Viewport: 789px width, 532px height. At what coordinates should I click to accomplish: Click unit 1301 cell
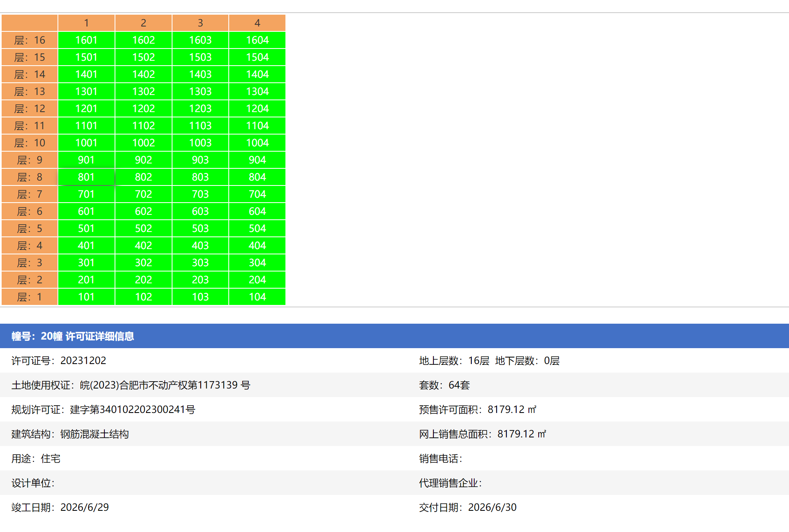pyautogui.click(x=86, y=91)
